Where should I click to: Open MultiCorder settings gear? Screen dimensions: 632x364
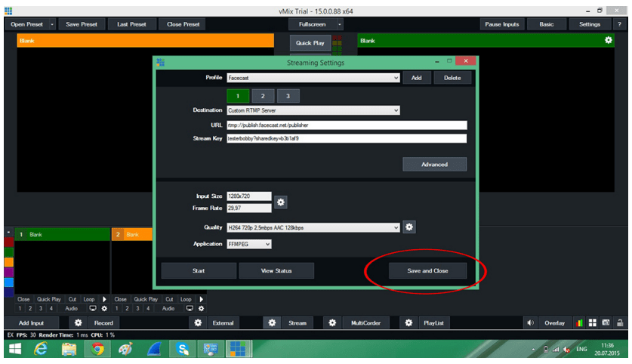point(332,322)
